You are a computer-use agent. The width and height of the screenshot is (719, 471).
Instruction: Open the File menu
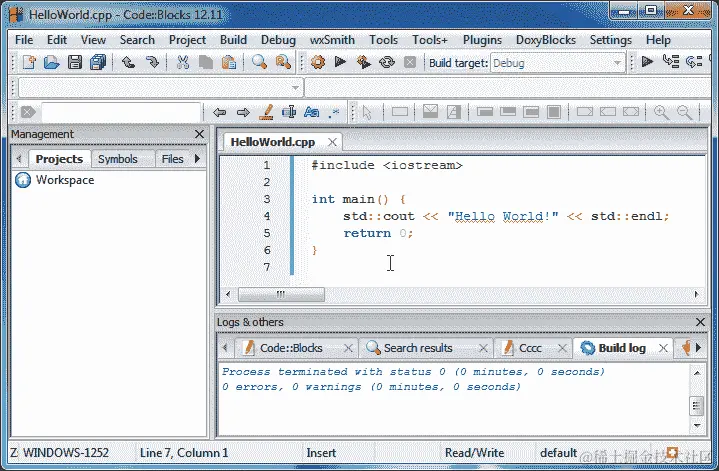(x=24, y=40)
